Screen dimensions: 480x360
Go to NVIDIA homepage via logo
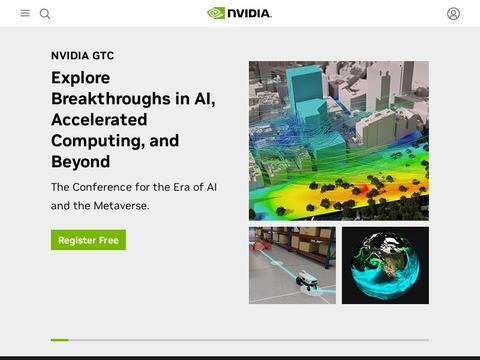pyautogui.click(x=239, y=13)
